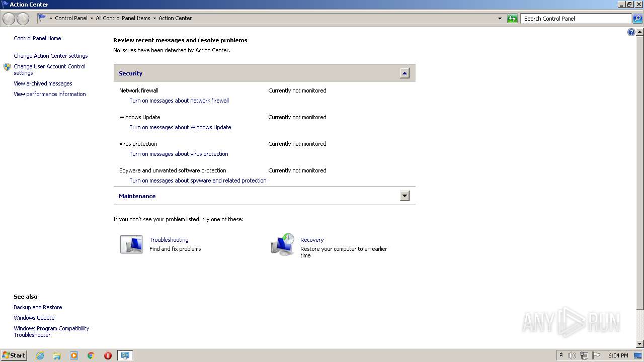The image size is (644, 362).
Task: Go to Control Panel Home
Action: (37, 38)
